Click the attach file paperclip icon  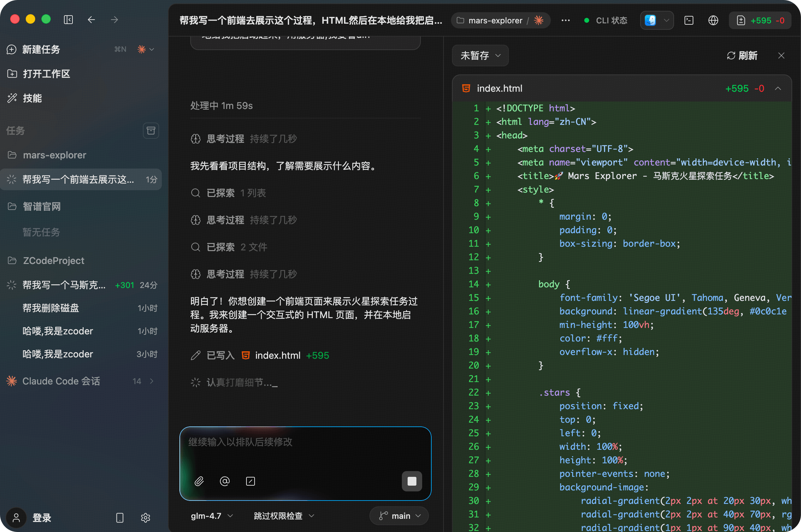(x=199, y=481)
